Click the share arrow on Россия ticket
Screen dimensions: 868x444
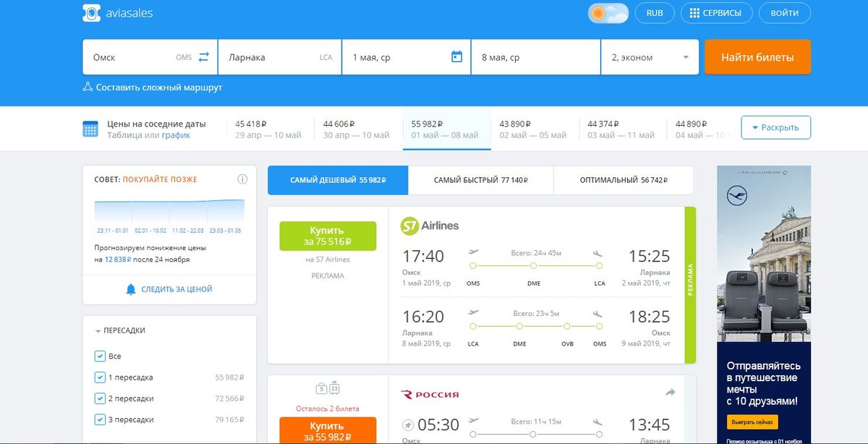tap(670, 392)
